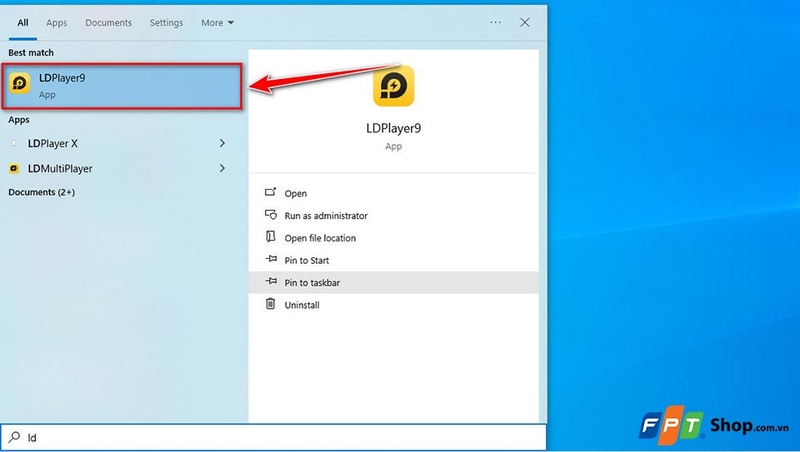Click the large LDPlayer9 icon in preview pane

click(x=393, y=86)
